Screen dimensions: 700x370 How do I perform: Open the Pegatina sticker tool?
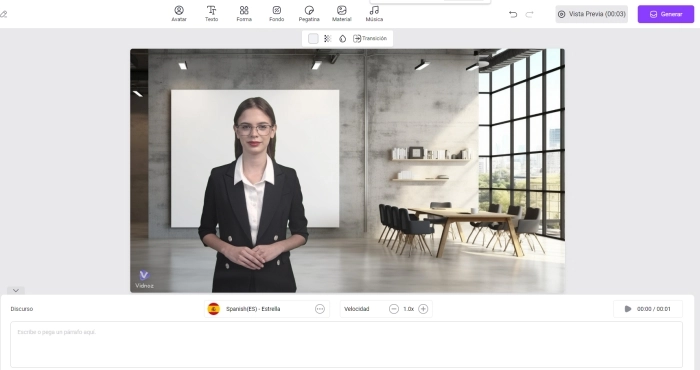tap(309, 13)
